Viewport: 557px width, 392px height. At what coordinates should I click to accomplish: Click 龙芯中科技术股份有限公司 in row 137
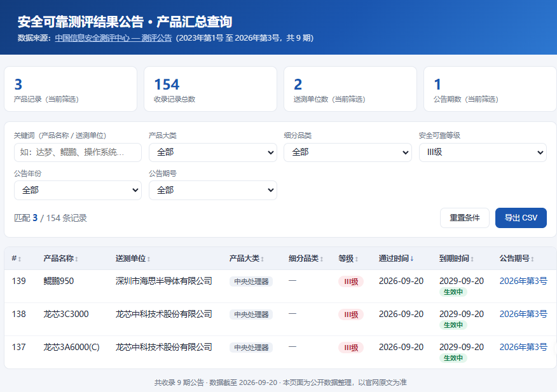[164, 347]
